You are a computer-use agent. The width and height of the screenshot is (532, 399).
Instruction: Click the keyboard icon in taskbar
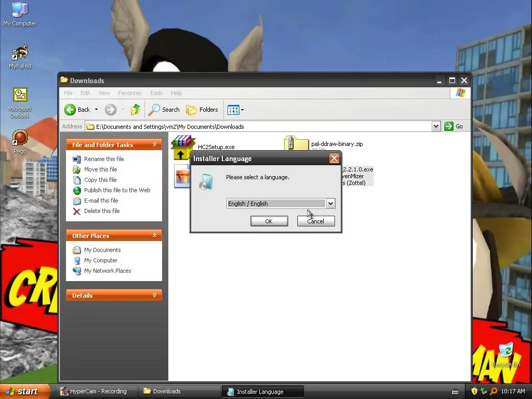(455, 392)
